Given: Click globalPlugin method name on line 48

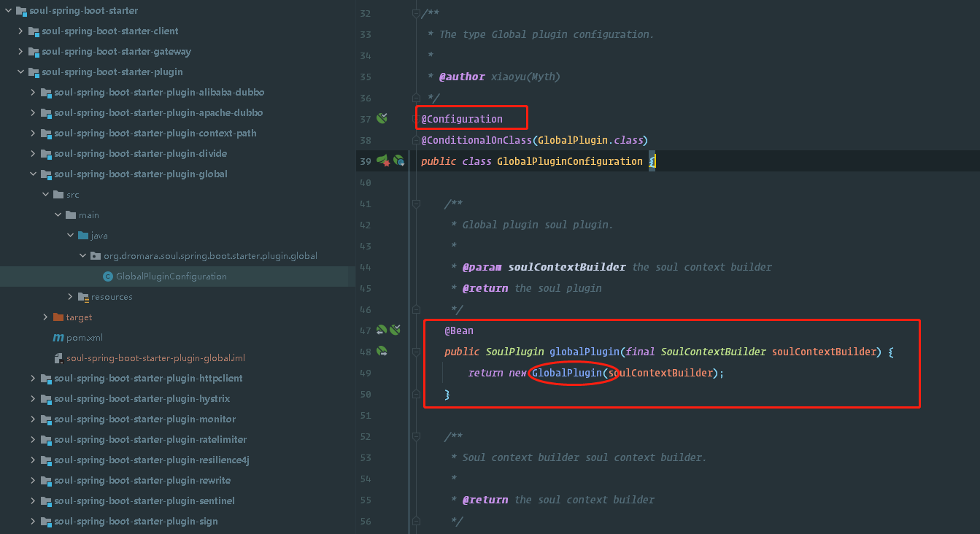Looking at the screenshot, I should pos(584,352).
